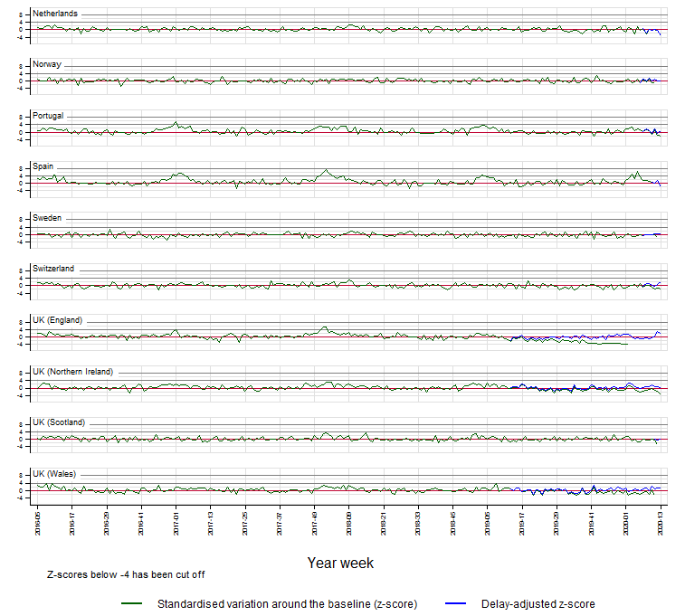Click the 2017-49 x-axis tick label
This screenshot has width=685, height=616.
pyautogui.click(x=315, y=524)
